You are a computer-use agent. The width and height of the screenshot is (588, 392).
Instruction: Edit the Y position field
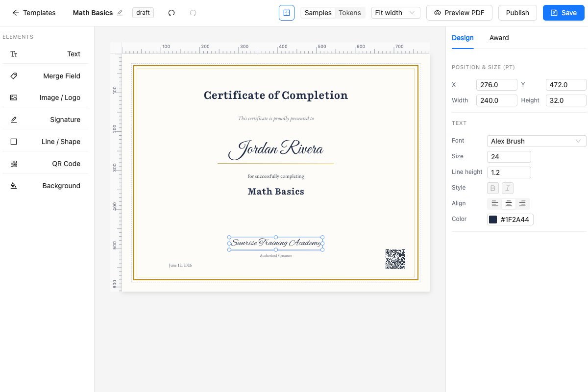click(566, 85)
